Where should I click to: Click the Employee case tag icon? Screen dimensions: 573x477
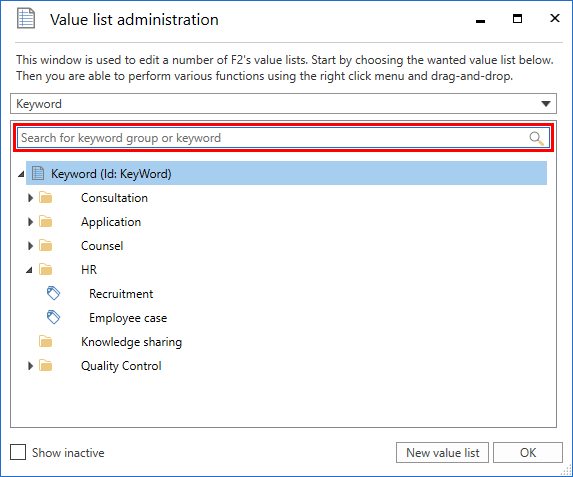pyautogui.click(x=53, y=317)
